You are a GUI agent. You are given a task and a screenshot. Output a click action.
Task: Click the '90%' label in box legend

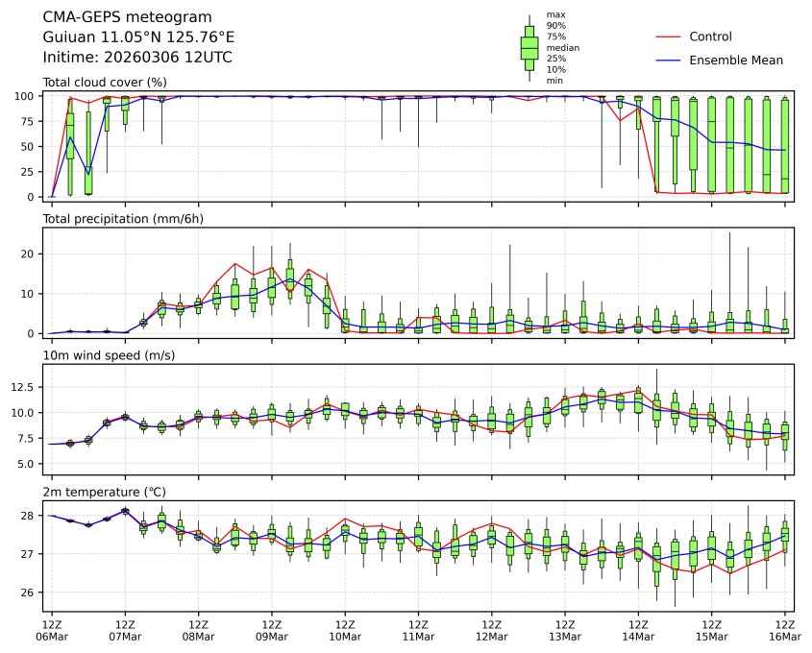[556, 26]
